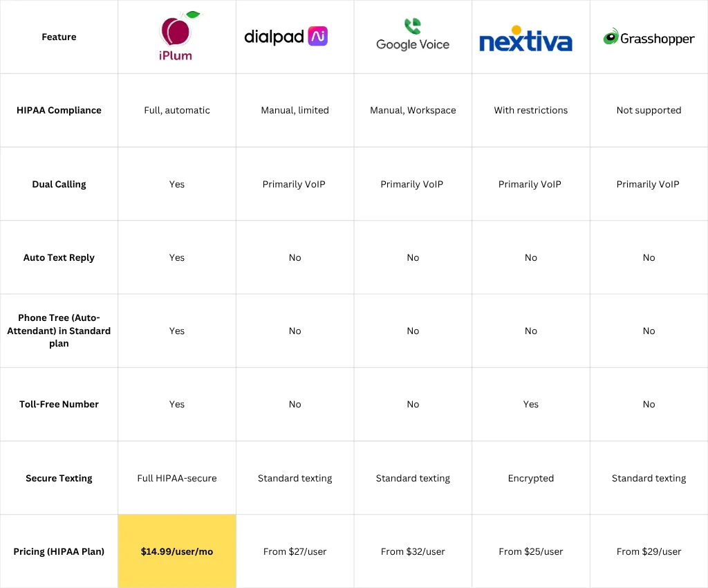Click Dialpad's 'No' in Toll-Free Number row

point(295,404)
